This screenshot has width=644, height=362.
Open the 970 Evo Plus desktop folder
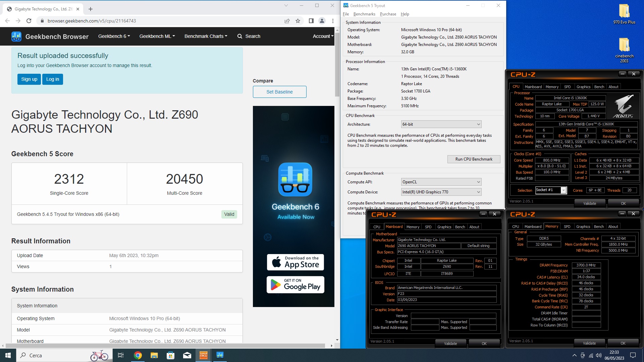[624, 14]
